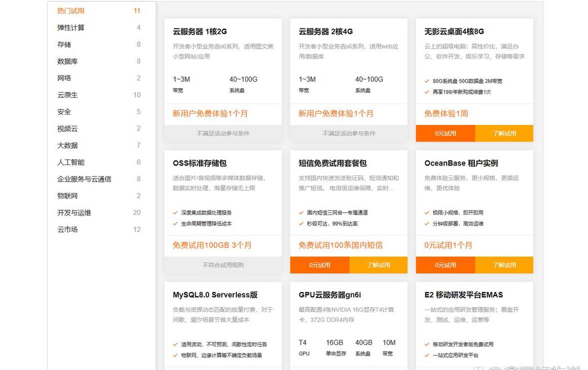The image size is (588, 370).
Task: Click the 免费试用100GB 3个月 text
Action: pos(212,245)
